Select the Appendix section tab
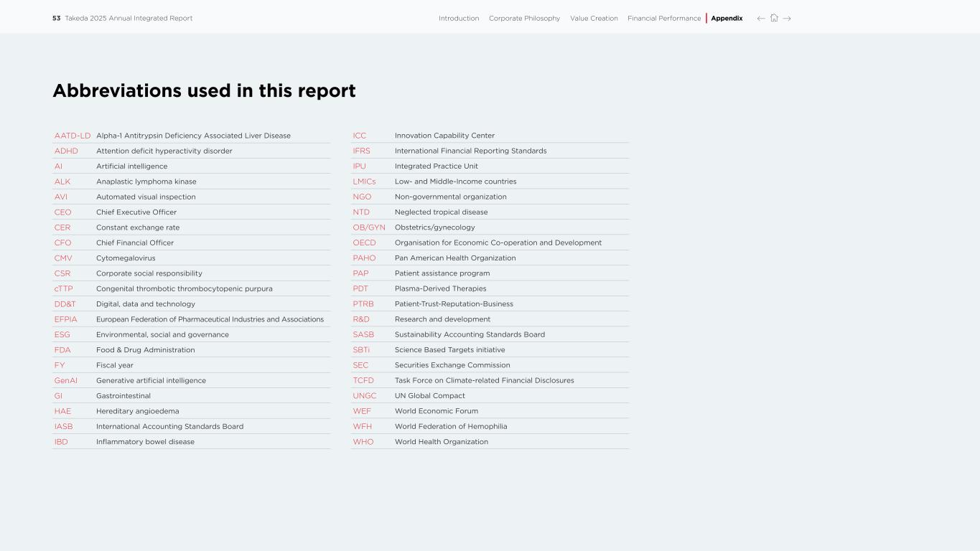This screenshot has width=980, height=551. [727, 19]
